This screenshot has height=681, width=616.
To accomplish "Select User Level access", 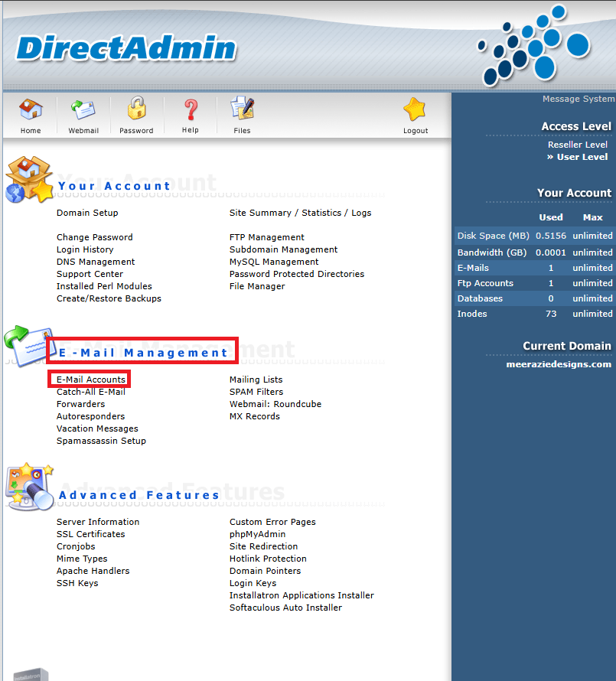I will pyautogui.click(x=582, y=157).
